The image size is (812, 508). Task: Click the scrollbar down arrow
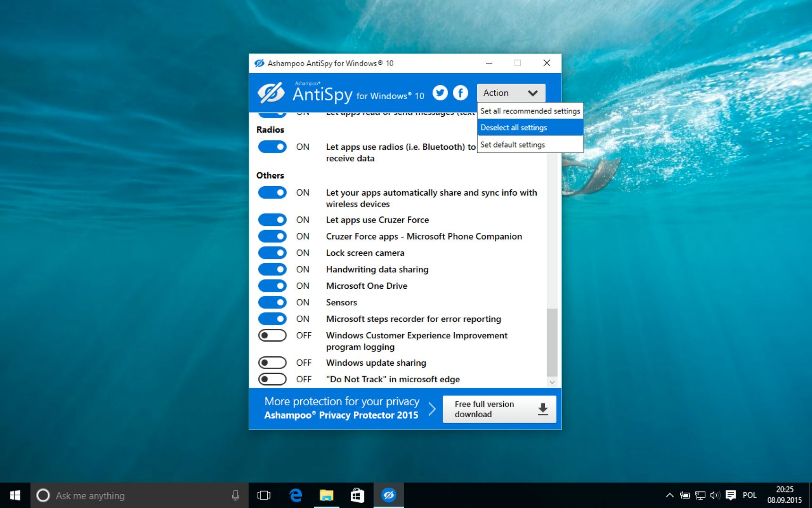click(x=552, y=382)
